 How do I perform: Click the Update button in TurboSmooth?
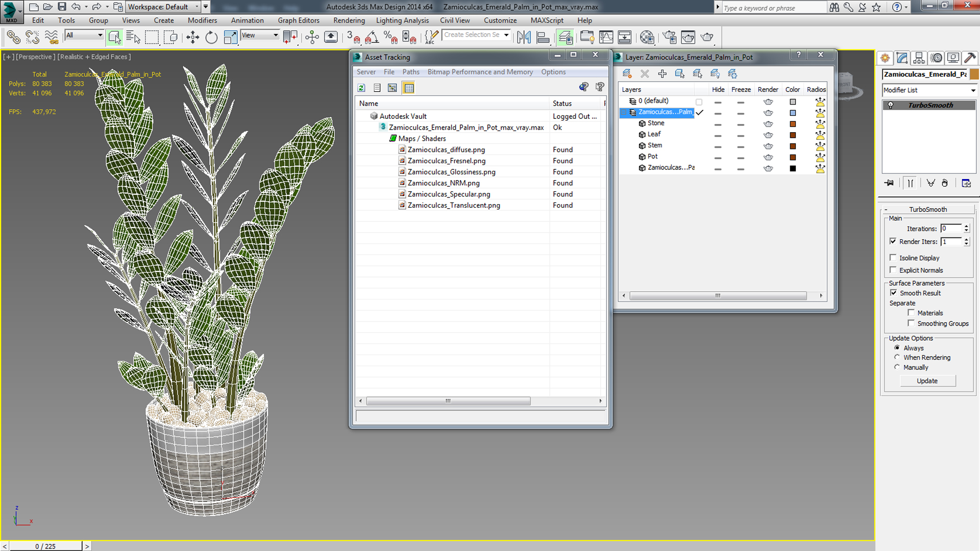click(x=927, y=381)
